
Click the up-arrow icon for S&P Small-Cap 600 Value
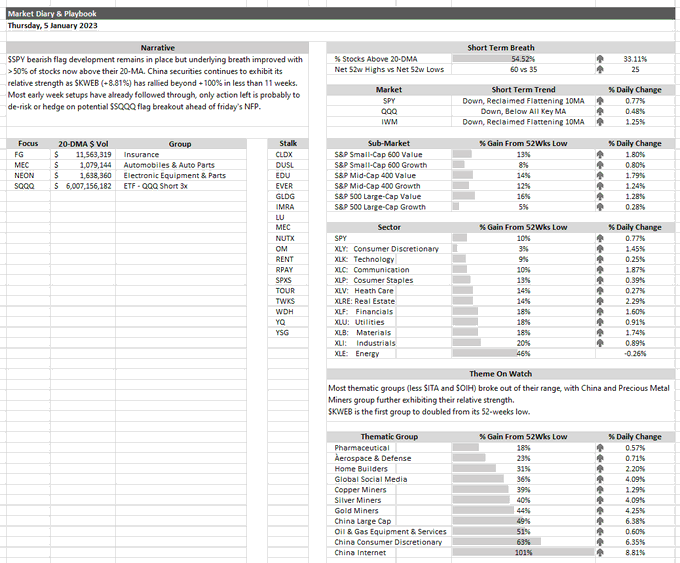[x=600, y=154]
